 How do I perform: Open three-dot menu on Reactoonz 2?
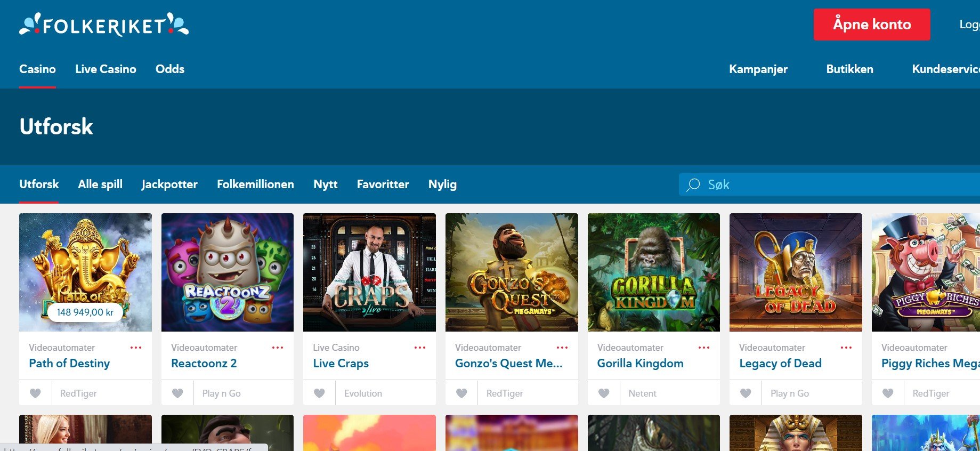coord(278,348)
